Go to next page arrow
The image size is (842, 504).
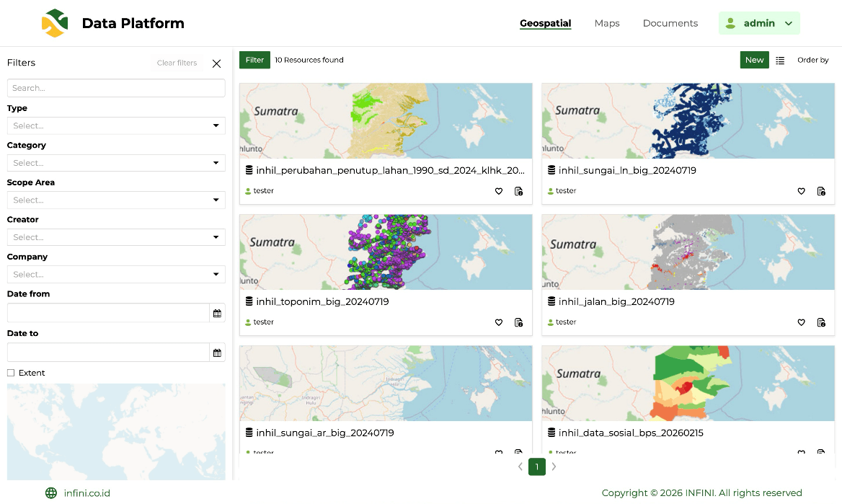click(554, 467)
